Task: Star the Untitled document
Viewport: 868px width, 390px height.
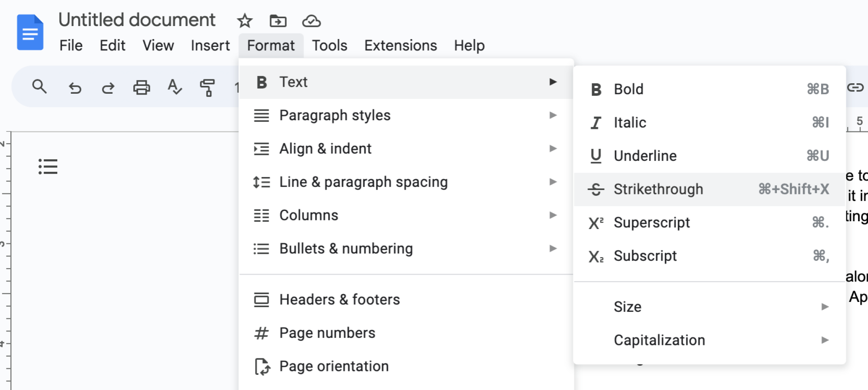Action: pos(245,21)
